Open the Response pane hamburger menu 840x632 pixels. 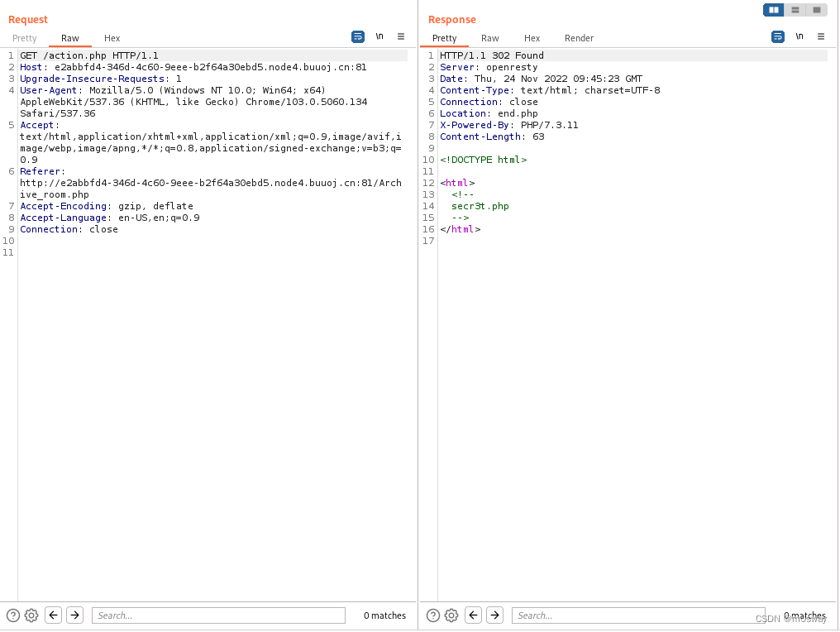pyautogui.click(x=821, y=36)
